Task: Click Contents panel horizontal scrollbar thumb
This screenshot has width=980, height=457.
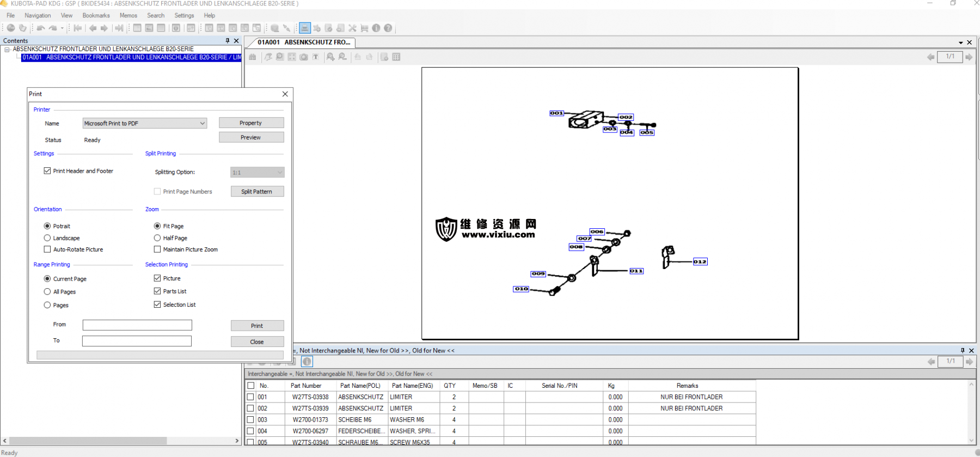Action: tap(88, 441)
